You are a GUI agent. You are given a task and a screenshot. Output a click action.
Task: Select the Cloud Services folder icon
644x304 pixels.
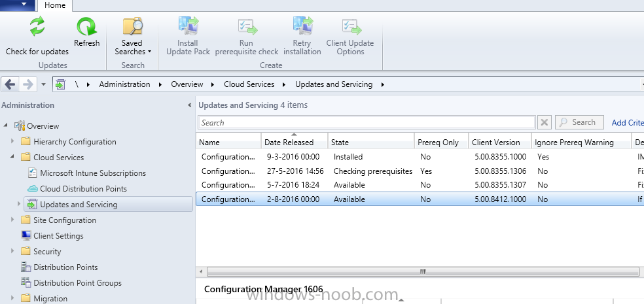26,157
